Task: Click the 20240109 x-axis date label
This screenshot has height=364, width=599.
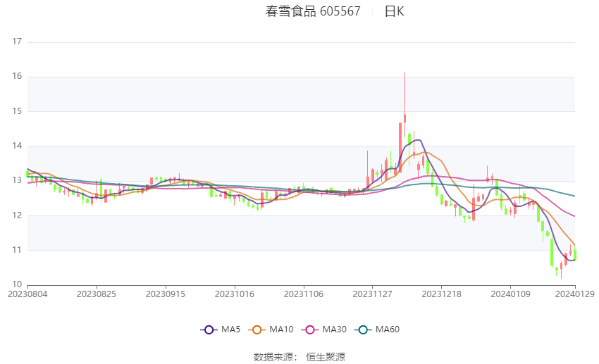Action: (510, 294)
